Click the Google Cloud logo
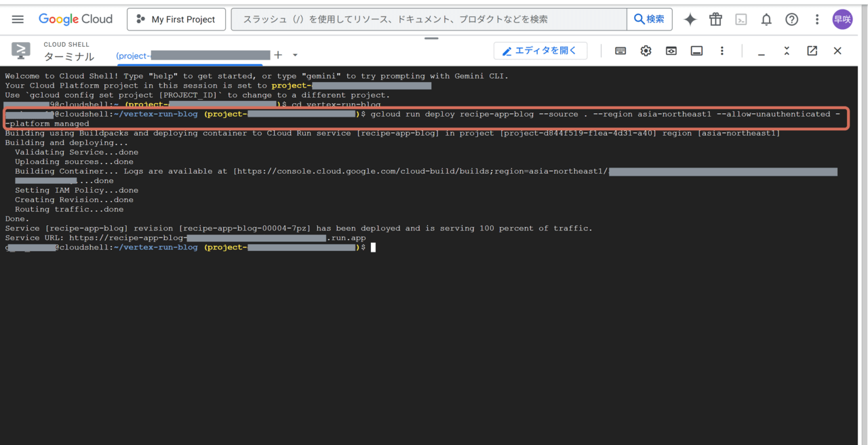 (75, 20)
